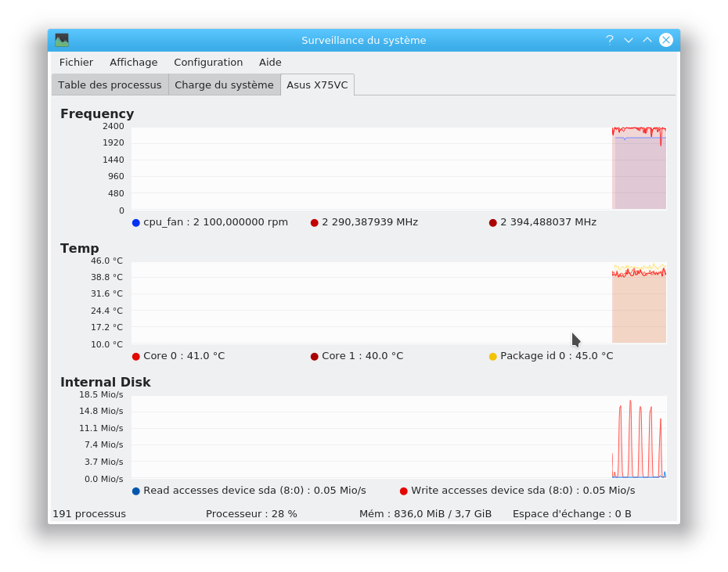728x572 pixels.
Task: Switch to Table des processus tab
Action: 110,85
